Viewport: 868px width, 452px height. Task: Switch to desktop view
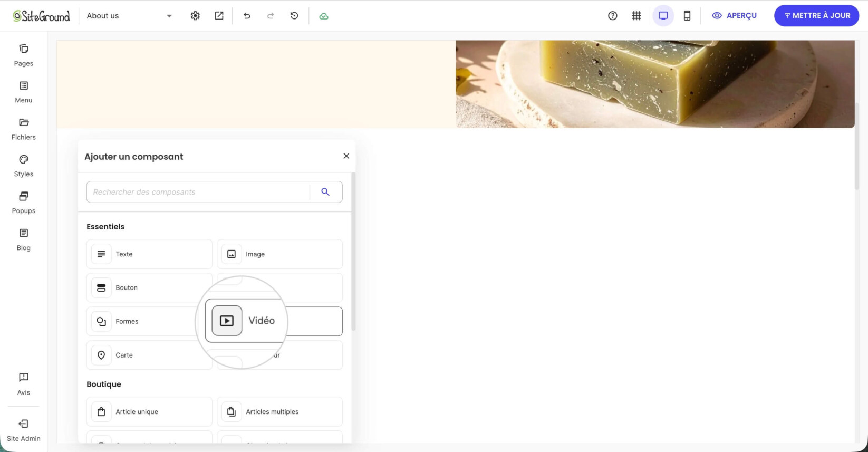click(663, 16)
